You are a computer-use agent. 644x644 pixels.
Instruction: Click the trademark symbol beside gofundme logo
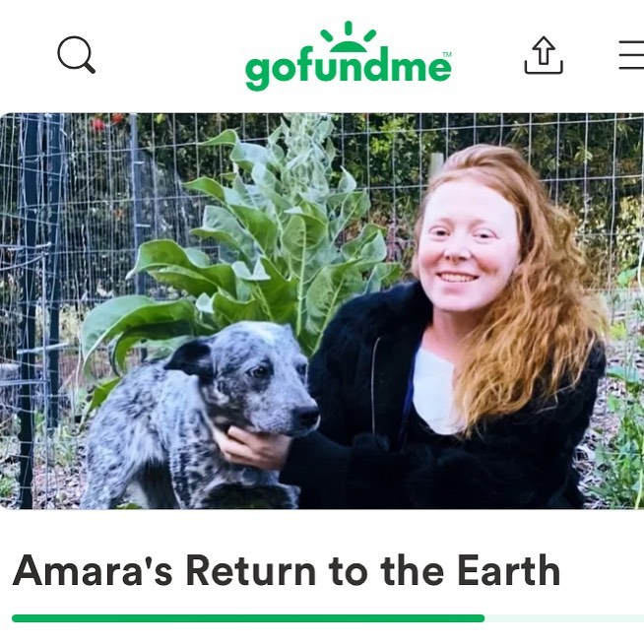coord(447,54)
